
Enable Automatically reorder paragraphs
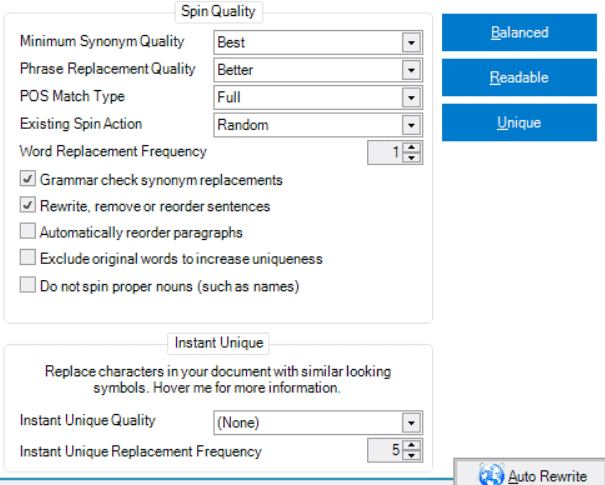click(28, 231)
